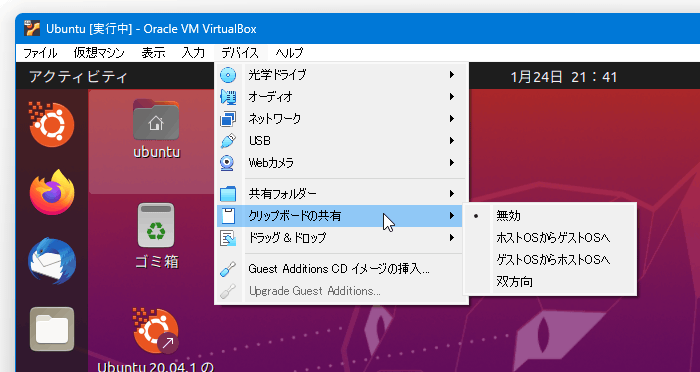Click the audio speaker icon
700x372 pixels.
(x=228, y=97)
